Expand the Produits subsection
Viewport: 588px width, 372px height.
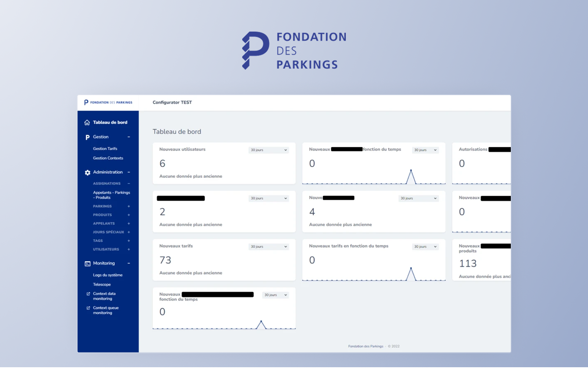click(129, 215)
